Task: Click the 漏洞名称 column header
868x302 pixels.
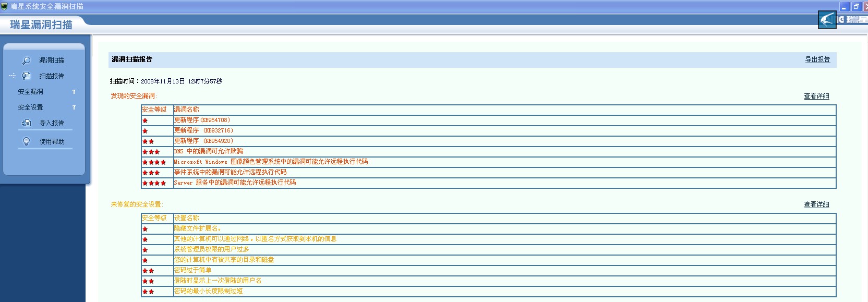Action: (186, 110)
